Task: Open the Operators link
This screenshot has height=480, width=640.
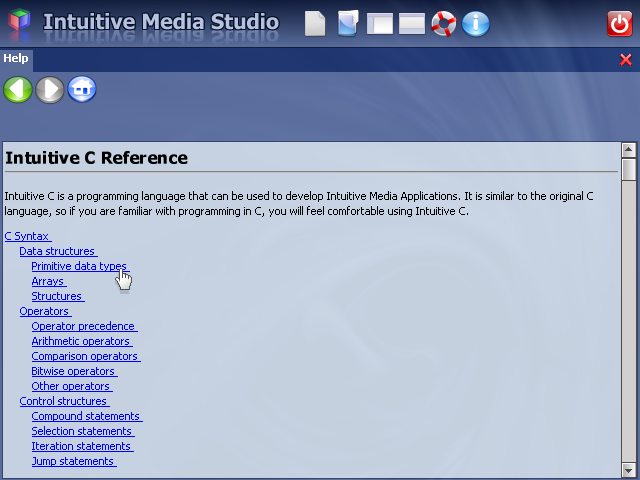Action: [45, 311]
